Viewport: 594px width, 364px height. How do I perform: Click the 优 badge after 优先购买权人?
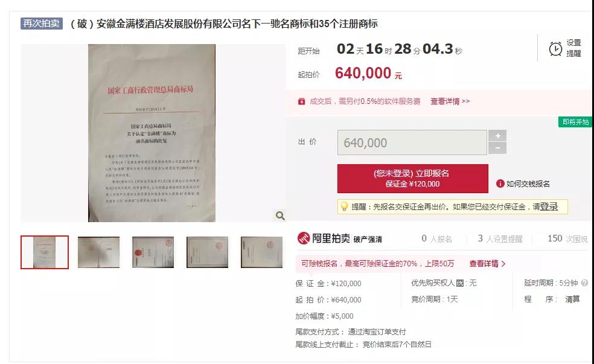pyautogui.click(x=460, y=283)
